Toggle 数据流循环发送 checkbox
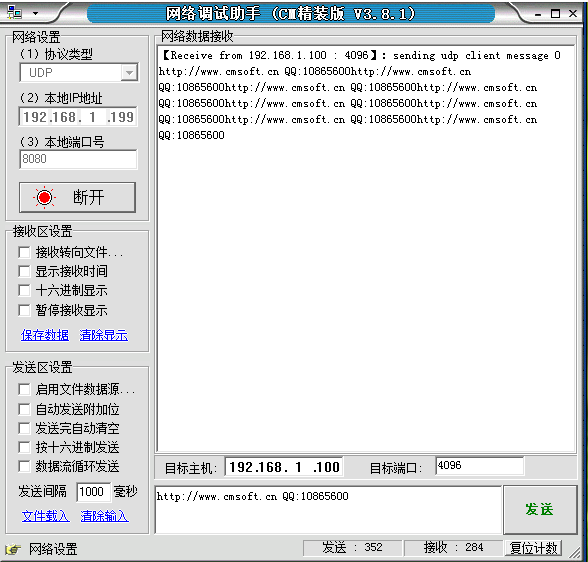Screen dimensions: 588x562 (x=24, y=467)
